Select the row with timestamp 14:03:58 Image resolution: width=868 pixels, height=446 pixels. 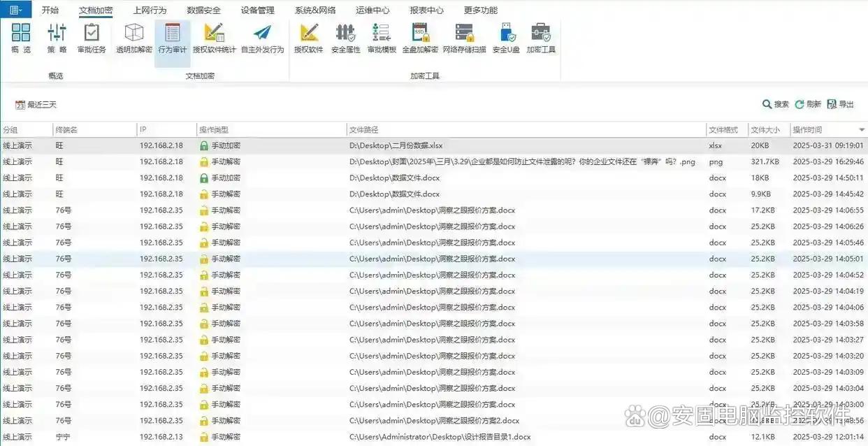pos(434,324)
